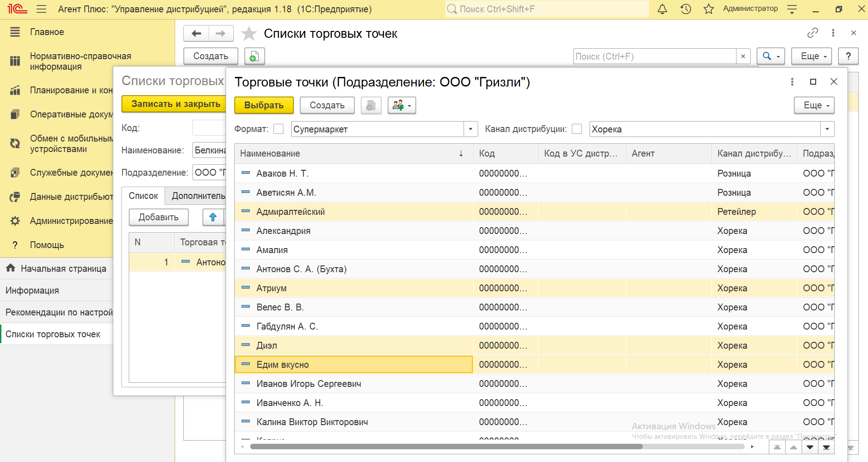Click copy icon in Торговые точки toolbar
The height and width of the screenshot is (462, 868).
371,105
